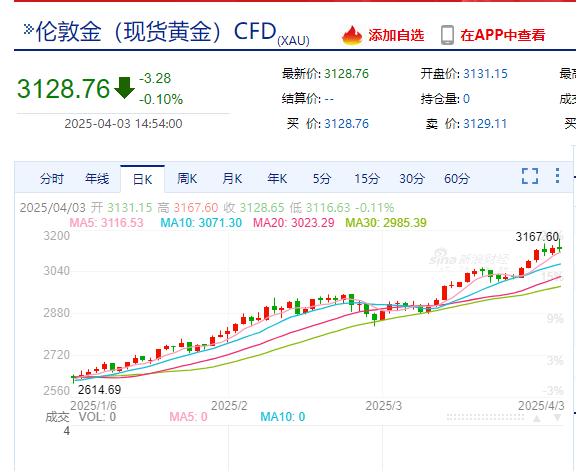Viewport: 576px width, 471px height.
Task: Click the 持仓量 0 value
Action: point(467,99)
